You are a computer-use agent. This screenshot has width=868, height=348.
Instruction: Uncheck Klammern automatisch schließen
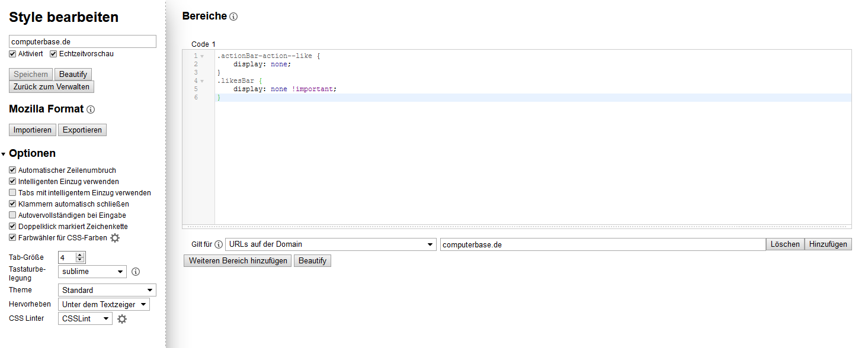pyautogui.click(x=12, y=204)
